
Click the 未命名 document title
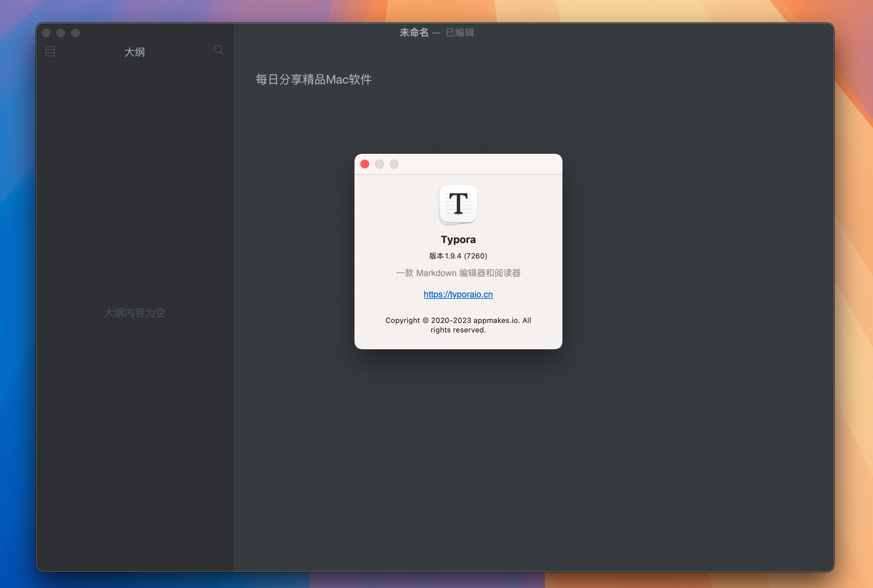(x=414, y=33)
